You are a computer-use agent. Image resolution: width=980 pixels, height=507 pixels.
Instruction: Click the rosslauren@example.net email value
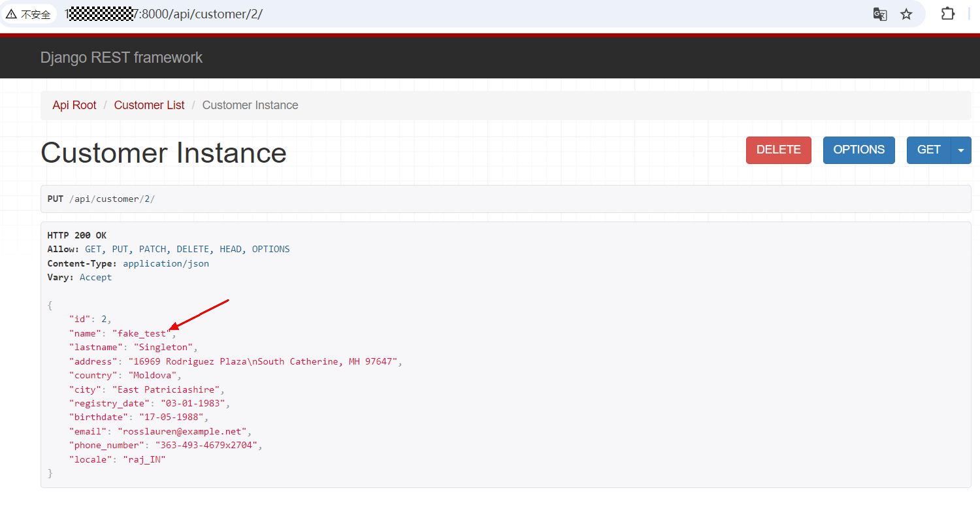click(x=182, y=432)
